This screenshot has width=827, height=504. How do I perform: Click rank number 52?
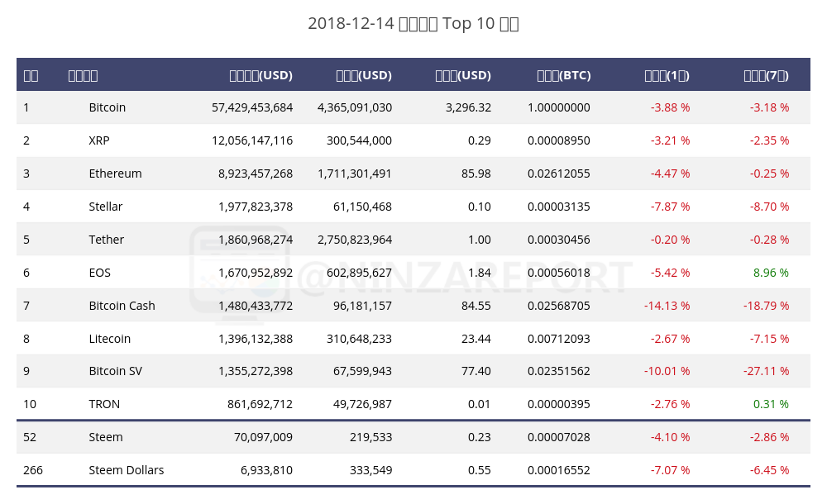[x=30, y=438]
